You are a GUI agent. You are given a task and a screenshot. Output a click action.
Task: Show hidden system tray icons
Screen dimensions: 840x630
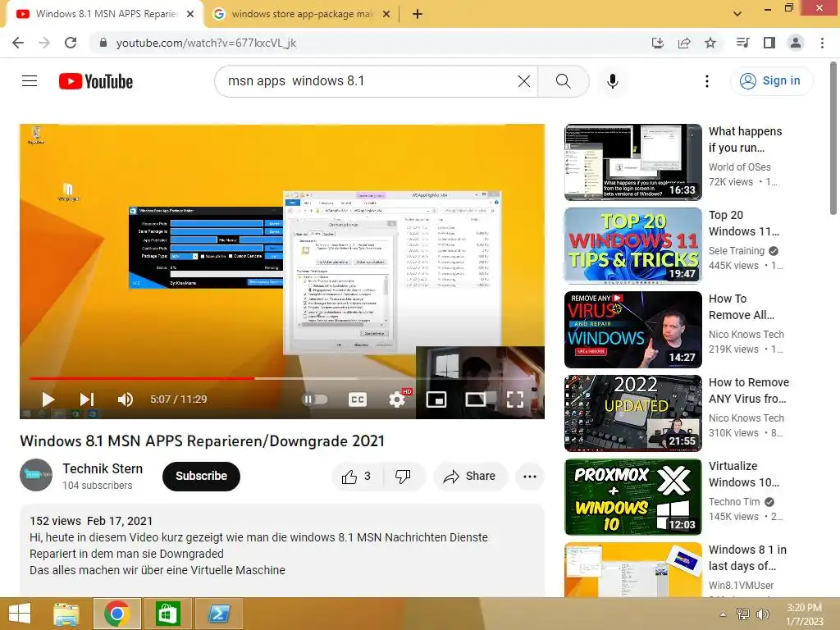click(x=723, y=614)
